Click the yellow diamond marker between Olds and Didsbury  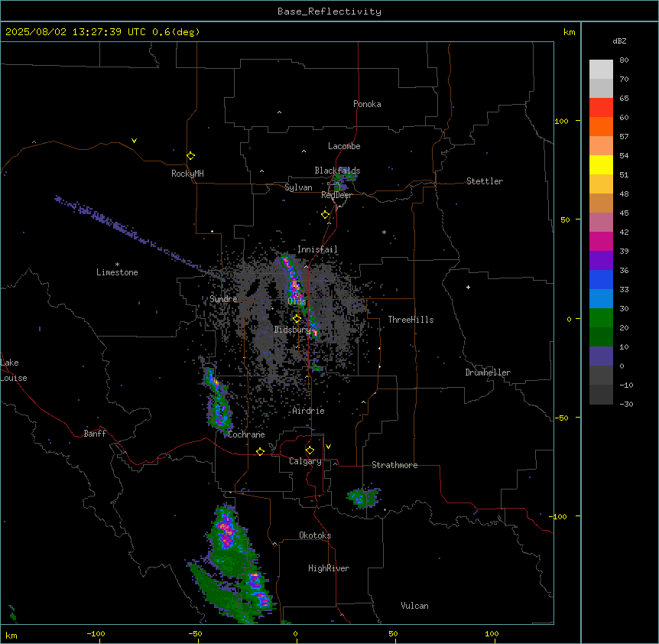[x=297, y=319]
